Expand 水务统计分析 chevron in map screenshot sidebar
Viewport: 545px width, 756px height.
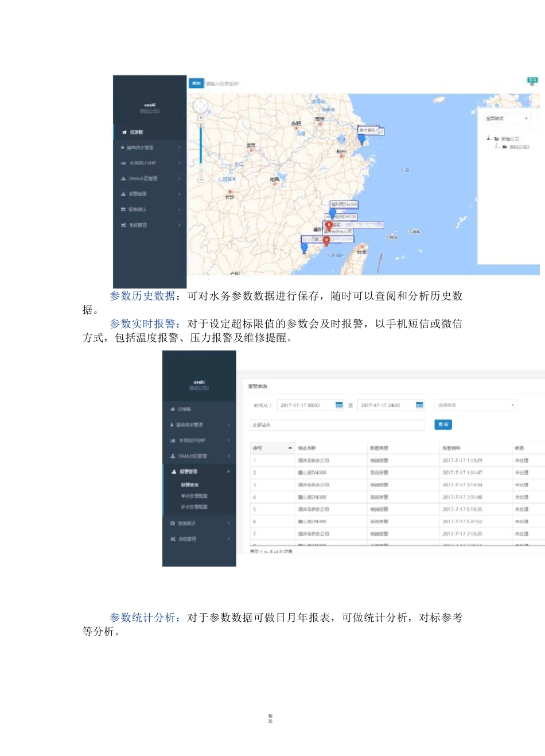[x=180, y=163]
